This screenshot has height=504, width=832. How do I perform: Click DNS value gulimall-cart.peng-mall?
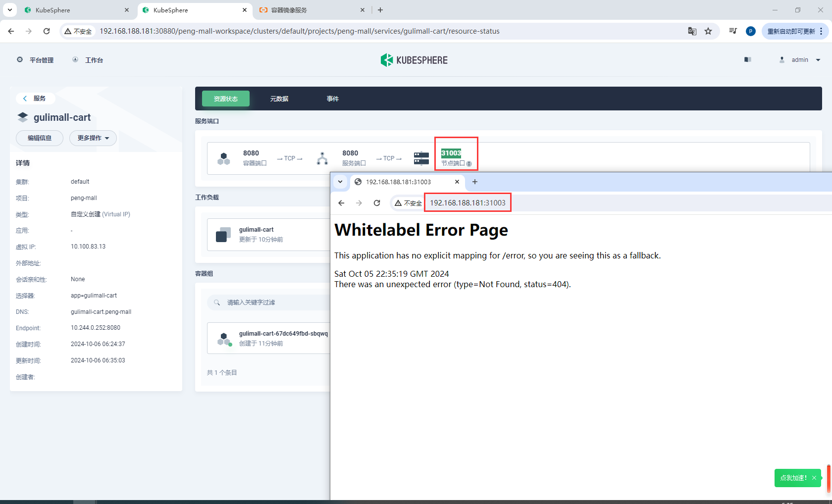[x=101, y=312]
